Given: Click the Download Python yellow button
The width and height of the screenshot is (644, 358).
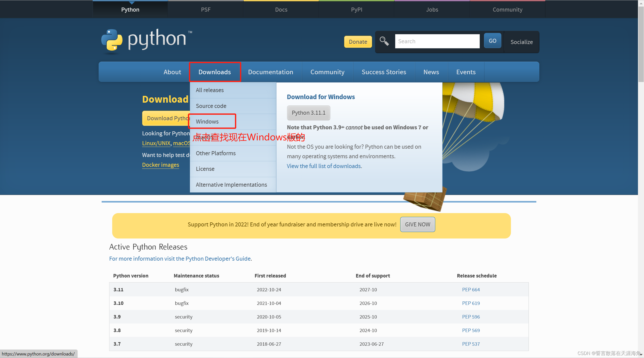Looking at the screenshot, I should coord(166,118).
